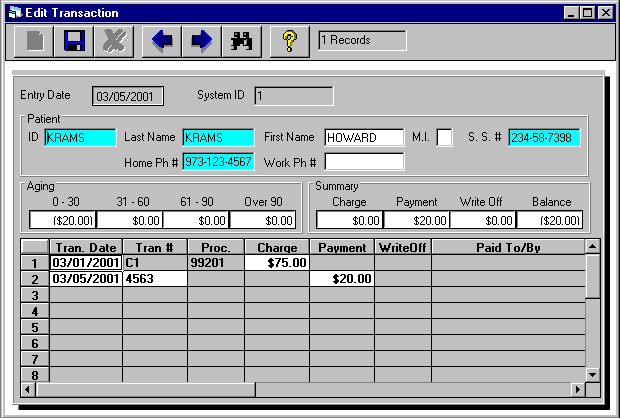Image resolution: width=620 pixels, height=418 pixels.
Task: Click the Edit Transaction title bar icon
Action: click(15, 13)
